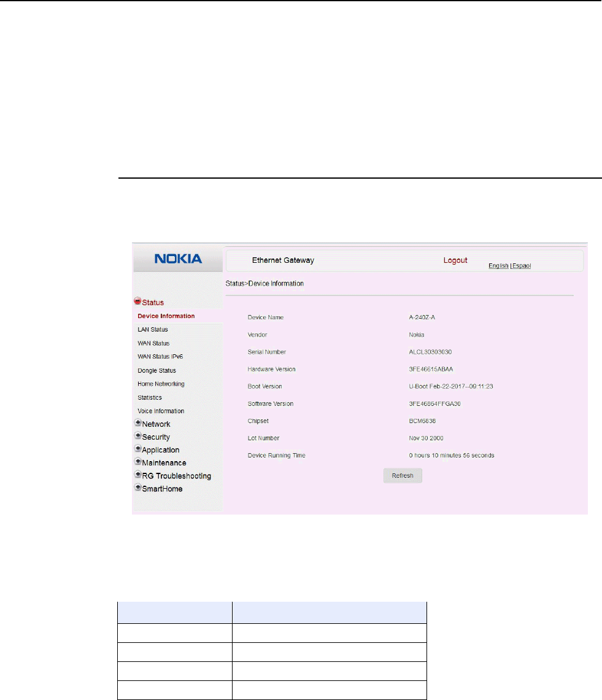Select serial number ALCL30303030
The image size is (602, 700).
tap(430, 352)
